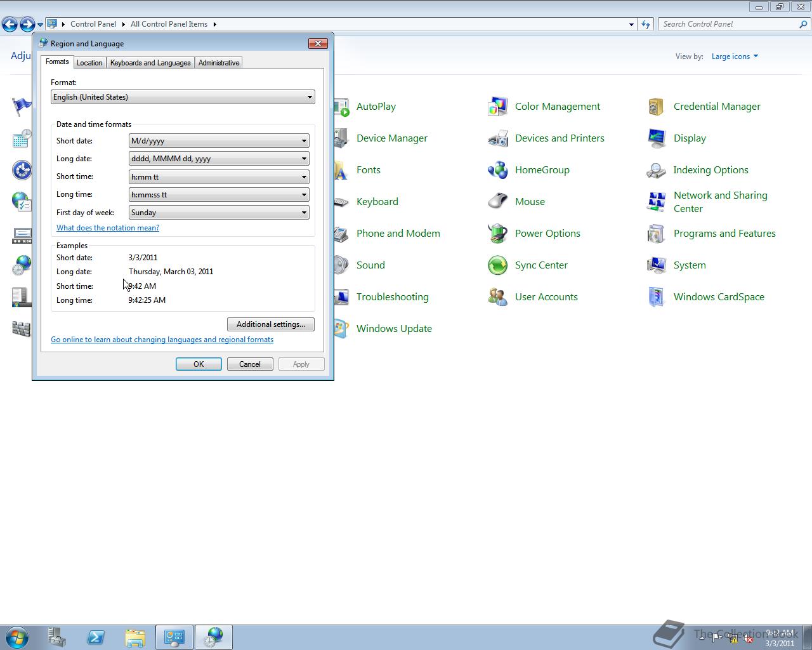Open Network and Sharing Center icon

(657, 202)
